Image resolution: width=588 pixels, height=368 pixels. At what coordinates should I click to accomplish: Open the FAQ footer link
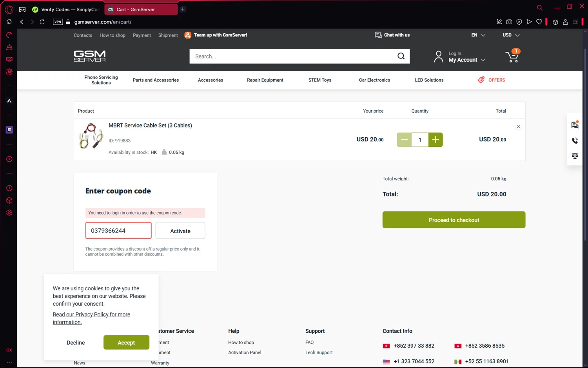point(310,342)
